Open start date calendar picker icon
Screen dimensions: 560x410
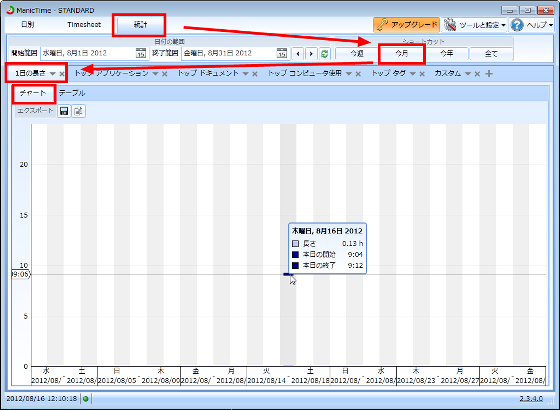click(141, 54)
